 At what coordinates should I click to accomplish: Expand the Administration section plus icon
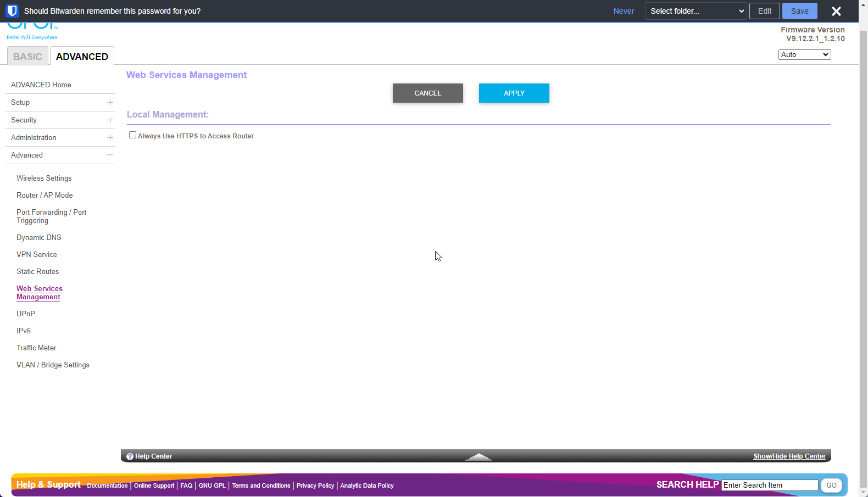pyautogui.click(x=110, y=138)
